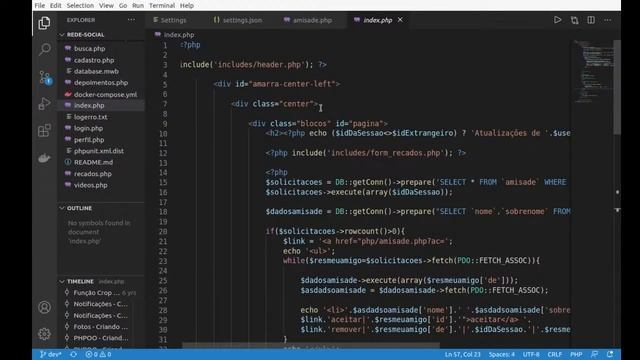Open the Run menu
Screen dimensions: 640x360
click(x=138, y=5)
